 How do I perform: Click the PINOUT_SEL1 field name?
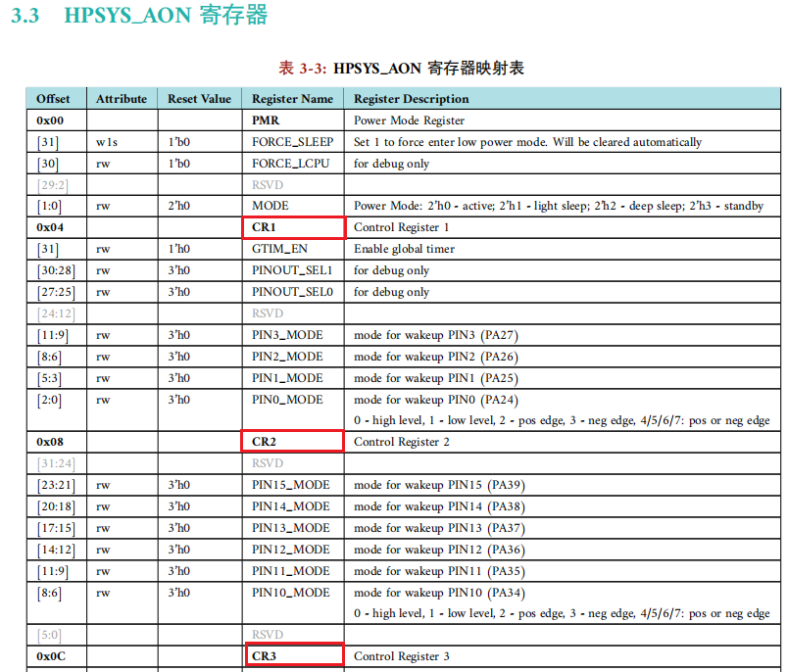[292, 270]
